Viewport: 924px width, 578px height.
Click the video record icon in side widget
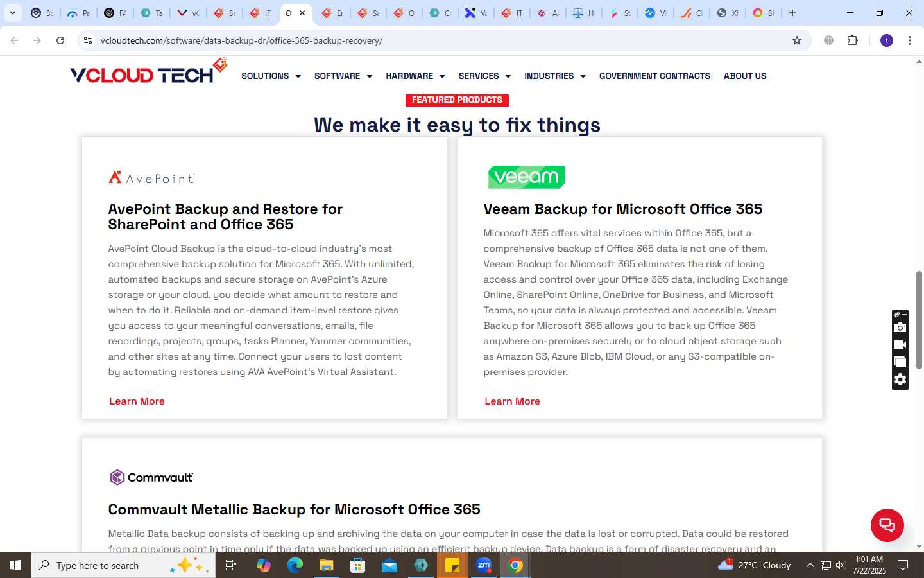coord(900,345)
